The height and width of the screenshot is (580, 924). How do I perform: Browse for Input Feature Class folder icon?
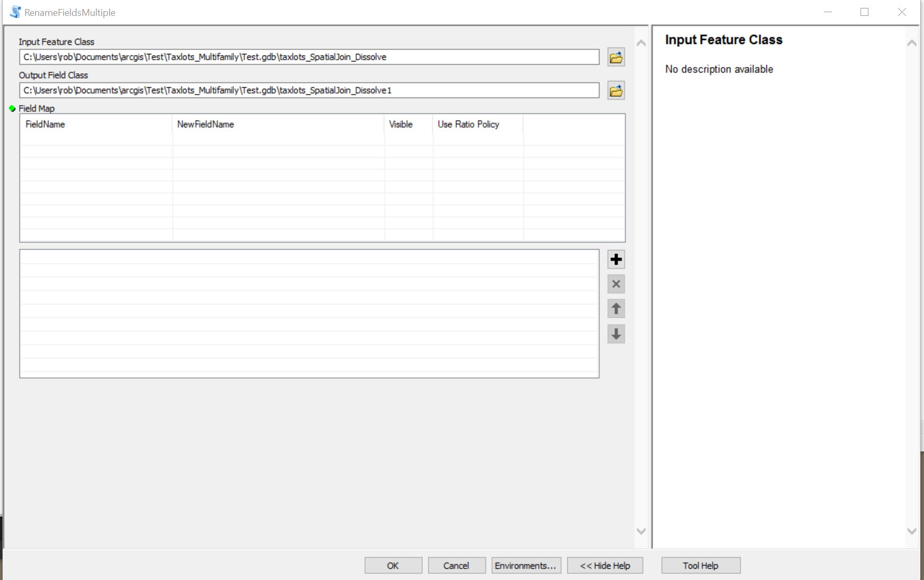click(x=616, y=57)
